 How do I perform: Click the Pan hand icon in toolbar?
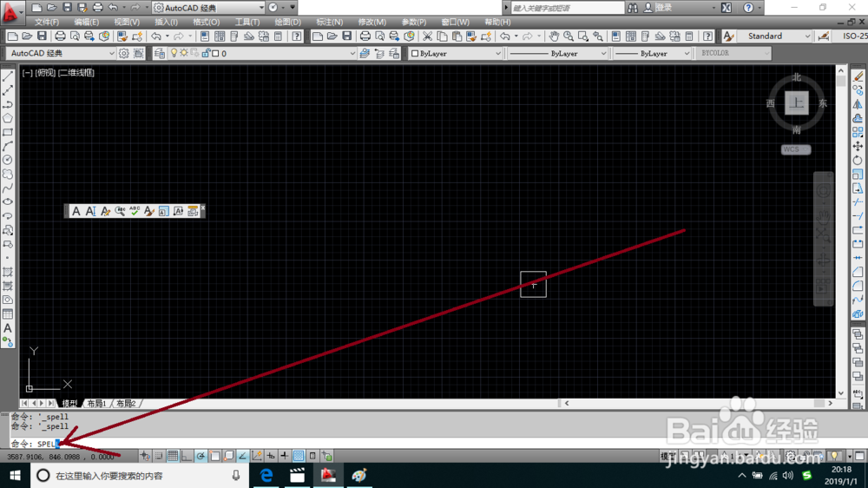[554, 36]
